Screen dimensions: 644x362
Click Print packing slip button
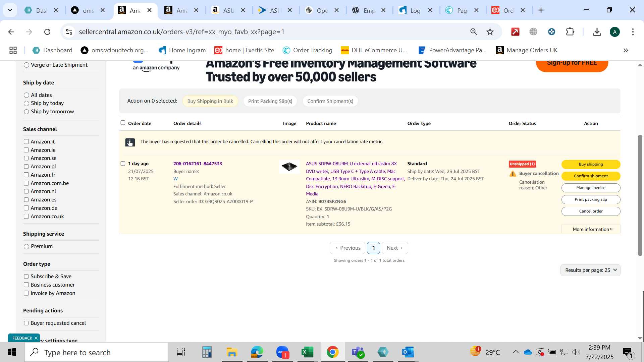[591, 199]
